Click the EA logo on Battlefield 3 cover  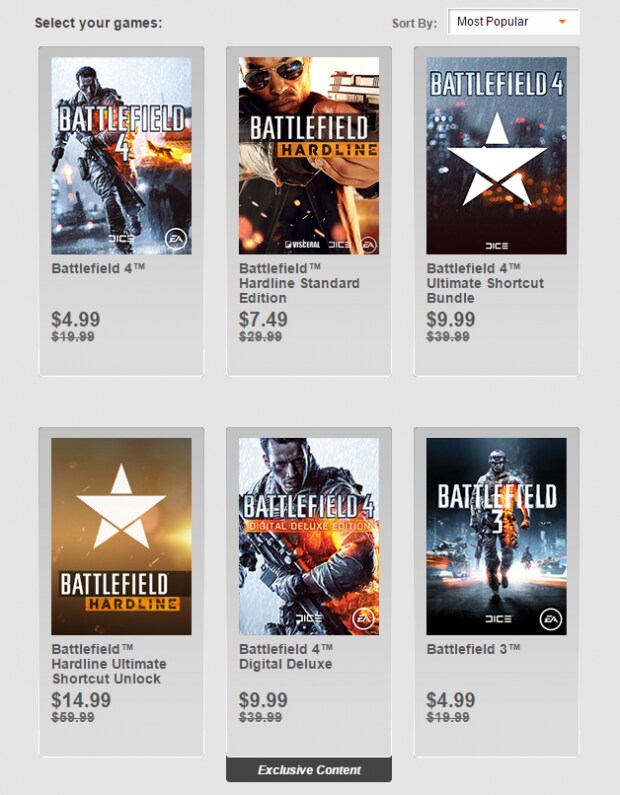pos(551,620)
